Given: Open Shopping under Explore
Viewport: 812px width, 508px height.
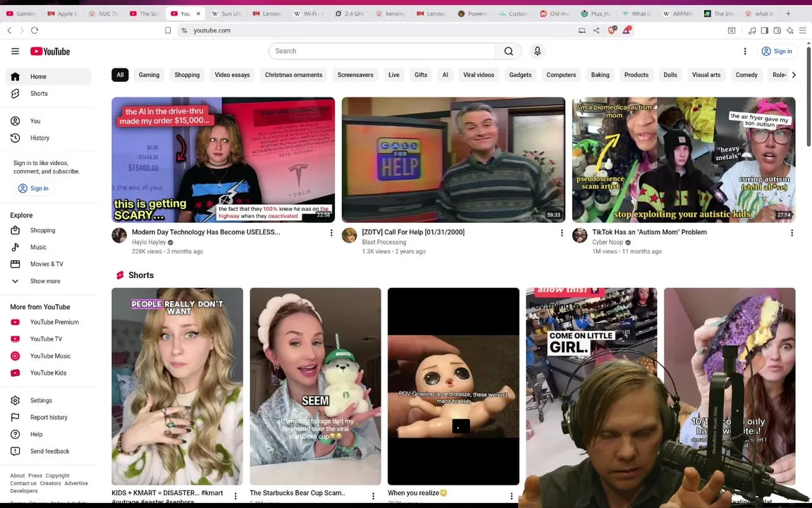Looking at the screenshot, I should 48,231.
